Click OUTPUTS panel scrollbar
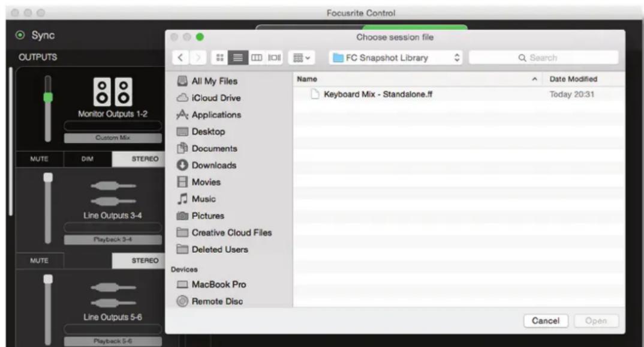 click(x=11, y=142)
